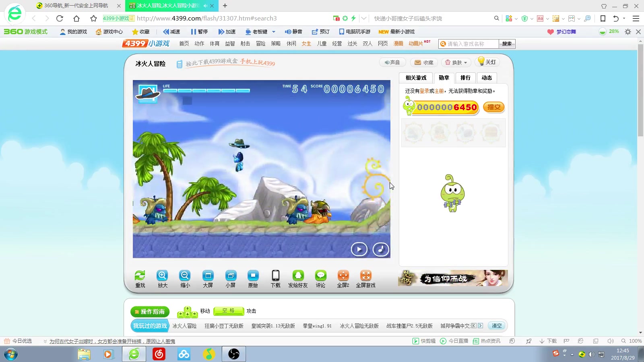Screen dimensions: 644x362
Task: Click the 放大 zoom in icon
Action: tap(162, 279)
